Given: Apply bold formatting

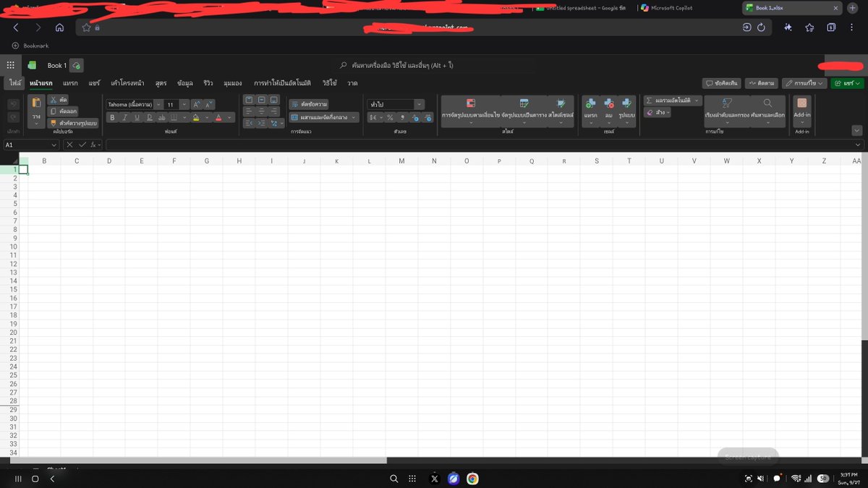Looking at the screenshot, I should pos(112,117).
